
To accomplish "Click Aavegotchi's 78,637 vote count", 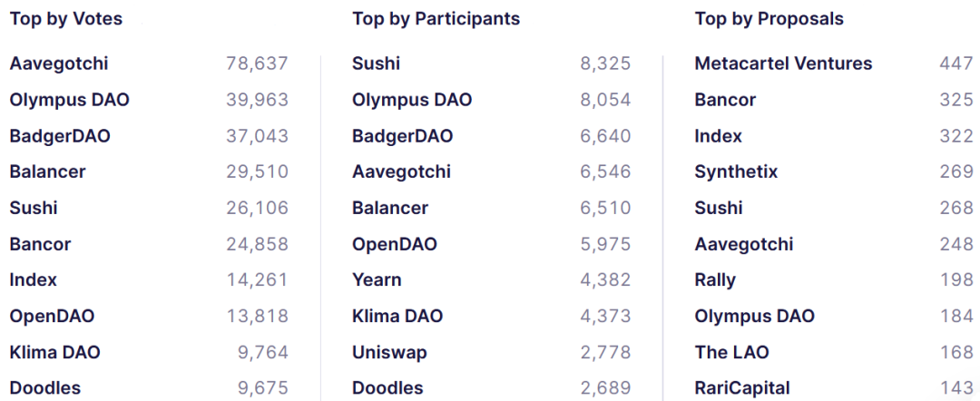I will click(x=257, y=64).
